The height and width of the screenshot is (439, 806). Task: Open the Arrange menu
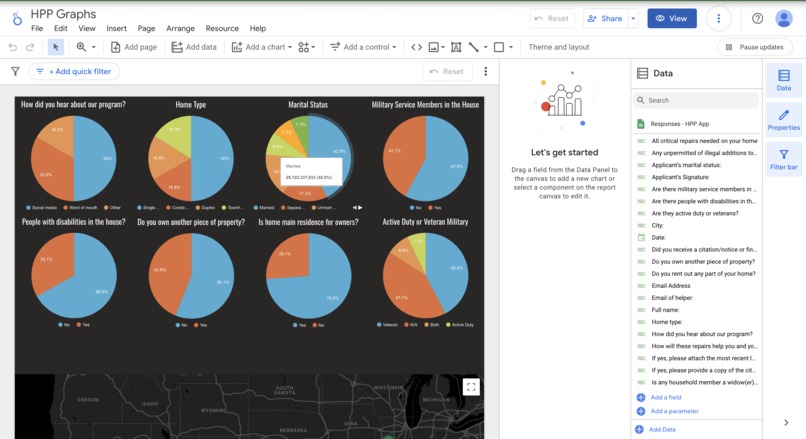pyautogui.click(x=180, y=28)
